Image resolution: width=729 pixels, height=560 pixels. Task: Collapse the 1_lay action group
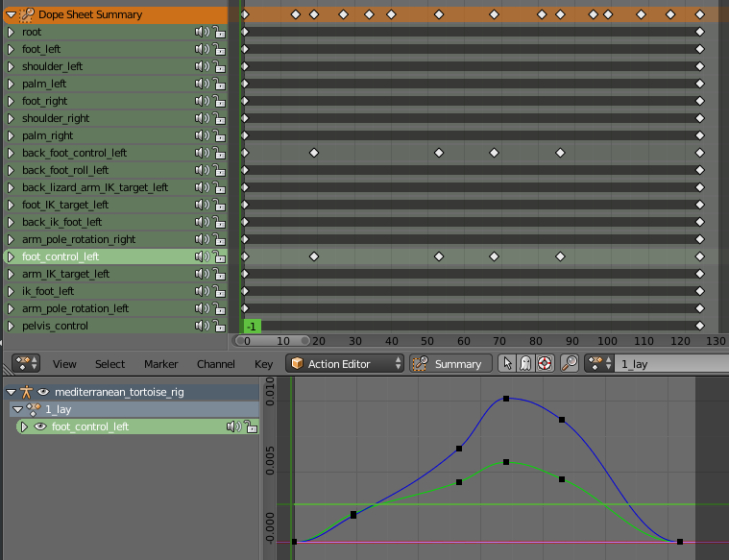[18, 410]
